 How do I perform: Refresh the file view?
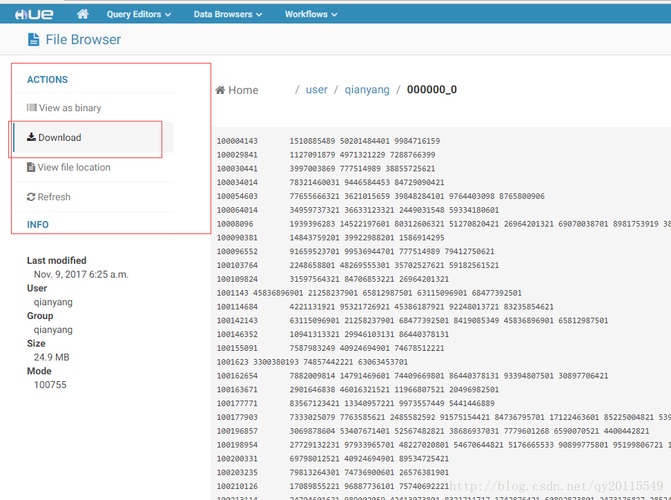[x=31, y=197]
